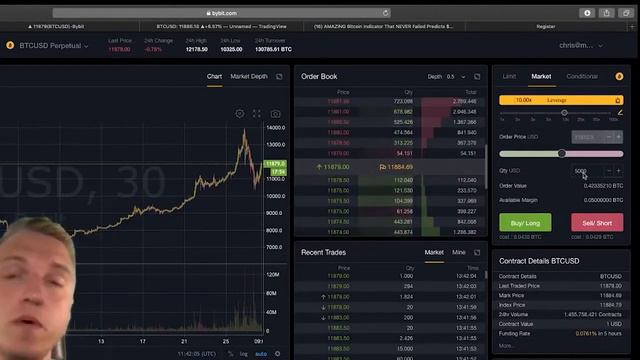Click the bybit.com address bar

point(222,13)
